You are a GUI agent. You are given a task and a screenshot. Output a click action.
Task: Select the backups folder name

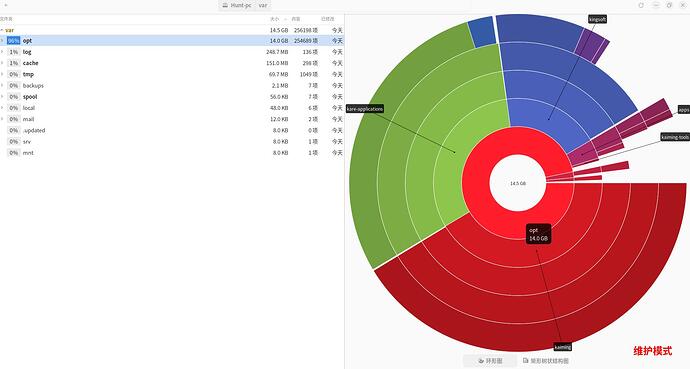pyautogui.click(x=33, y=85)
